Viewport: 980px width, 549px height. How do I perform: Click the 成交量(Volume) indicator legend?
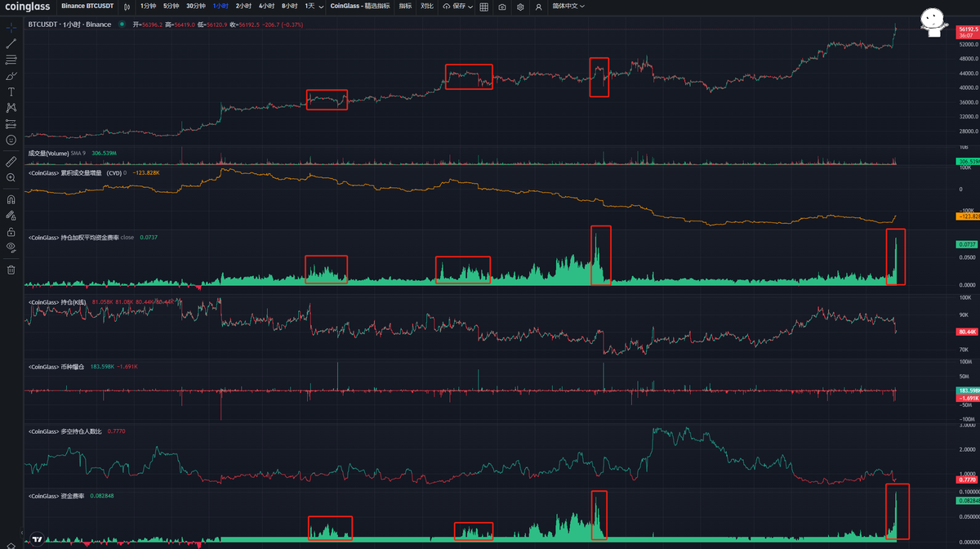tap(49, 153)
